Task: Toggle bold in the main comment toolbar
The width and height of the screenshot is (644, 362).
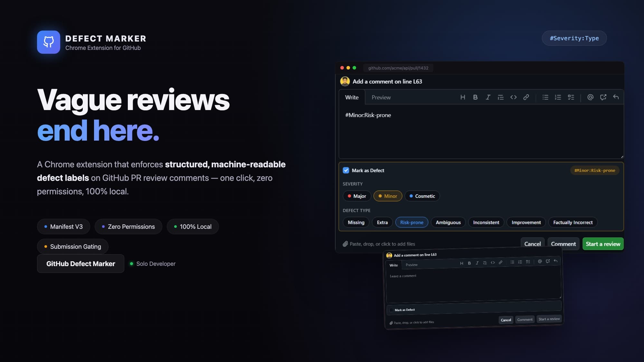Action: tap(475, 97)
